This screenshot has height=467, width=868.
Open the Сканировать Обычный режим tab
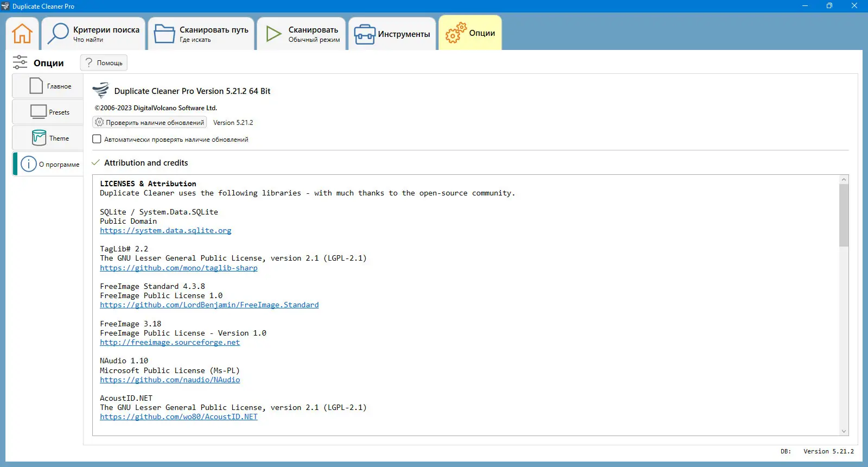tap(302, 34)
